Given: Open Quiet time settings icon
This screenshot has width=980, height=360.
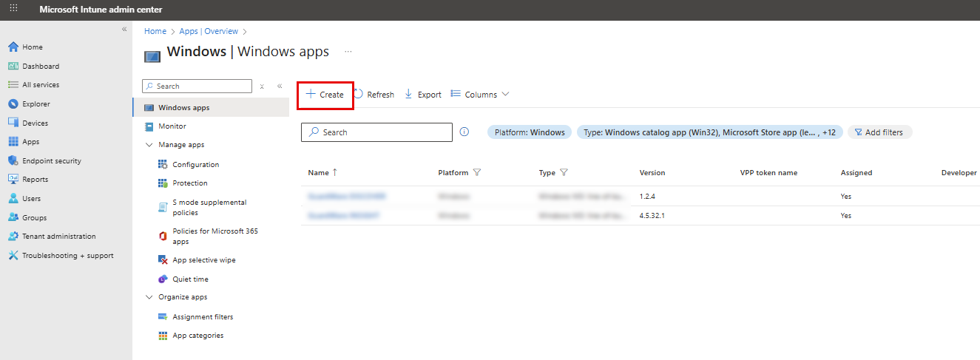Looking at the screenshot, I should pos(163,279).
